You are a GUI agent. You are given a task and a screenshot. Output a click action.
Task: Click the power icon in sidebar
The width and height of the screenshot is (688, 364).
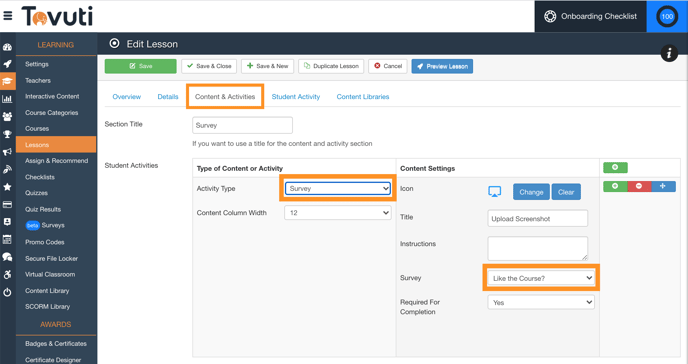(x=7, y=292)
